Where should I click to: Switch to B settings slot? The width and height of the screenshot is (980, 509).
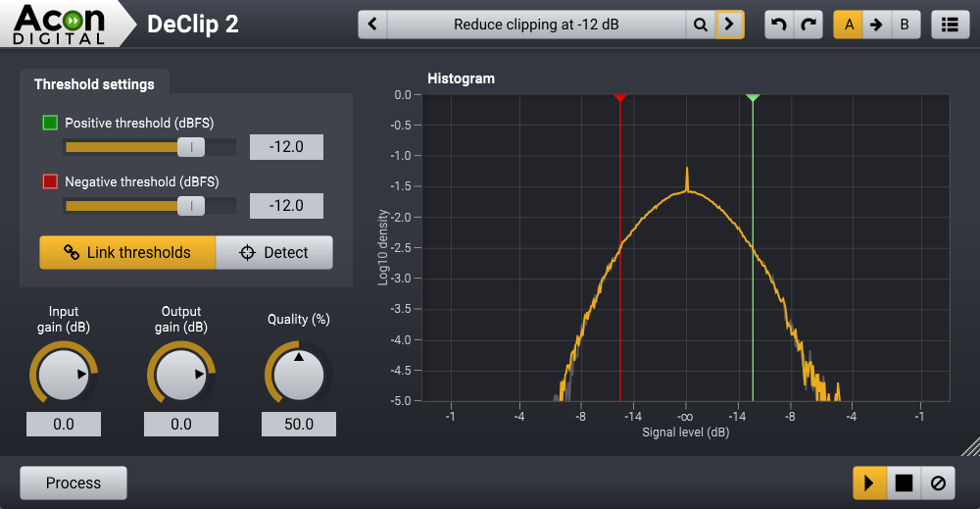pyautogui.click(x=905, y=25)
